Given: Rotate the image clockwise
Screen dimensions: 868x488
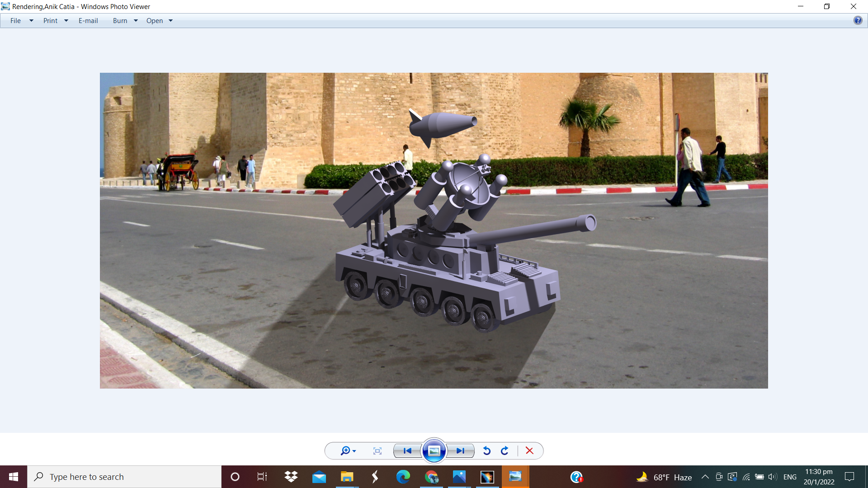Looking at the screenshot, I should point(505,451).
